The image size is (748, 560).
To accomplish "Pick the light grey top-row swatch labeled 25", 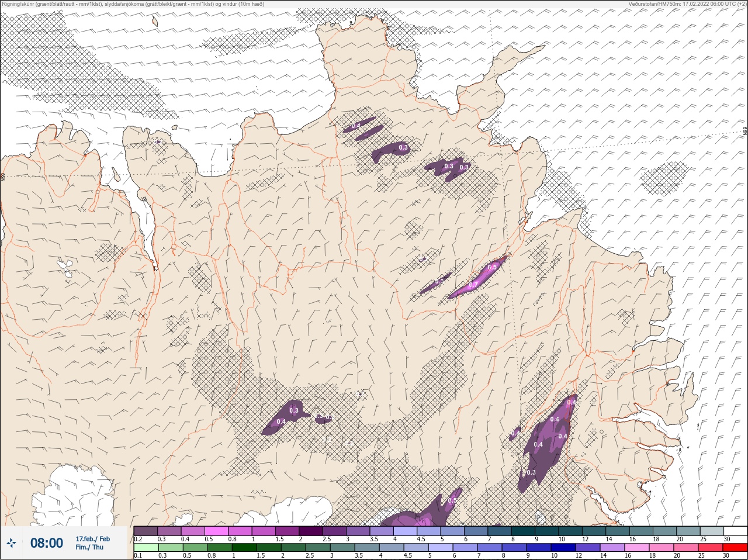I will coord(711,531).
